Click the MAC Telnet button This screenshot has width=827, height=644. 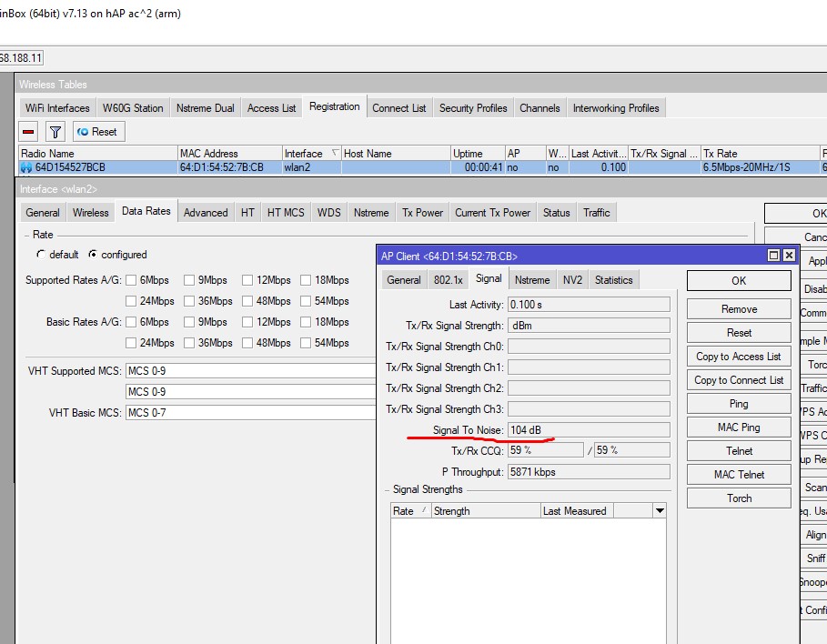click(x=738, y=474)
